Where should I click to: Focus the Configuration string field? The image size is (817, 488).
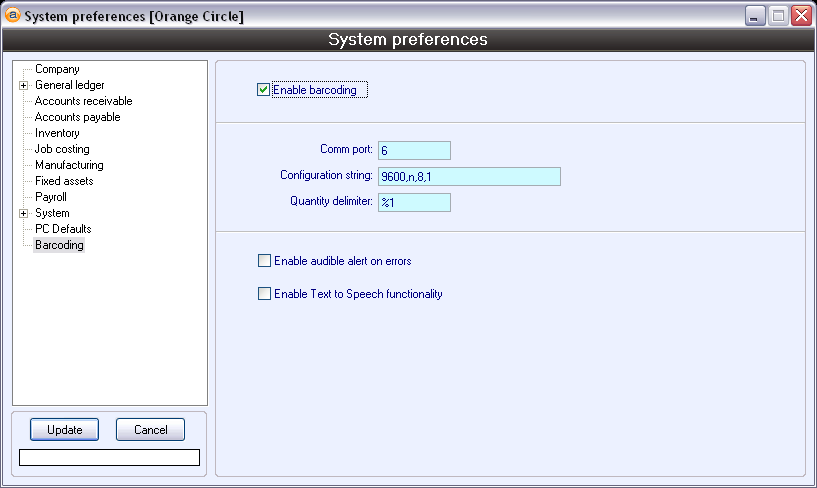point(468,177)
